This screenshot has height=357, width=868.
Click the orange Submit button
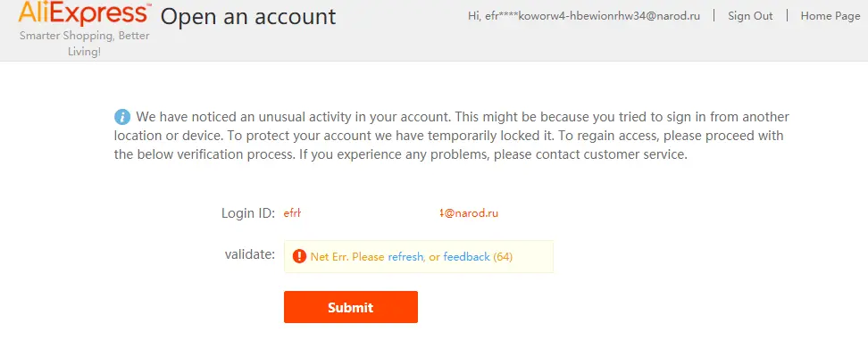click(x=351, y=307)
